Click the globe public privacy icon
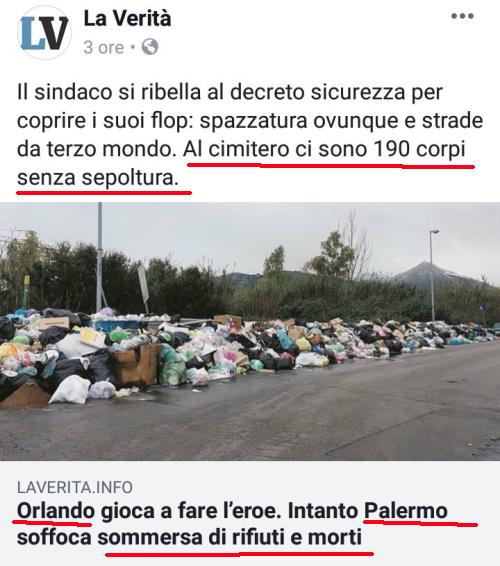 coord(150,47)
